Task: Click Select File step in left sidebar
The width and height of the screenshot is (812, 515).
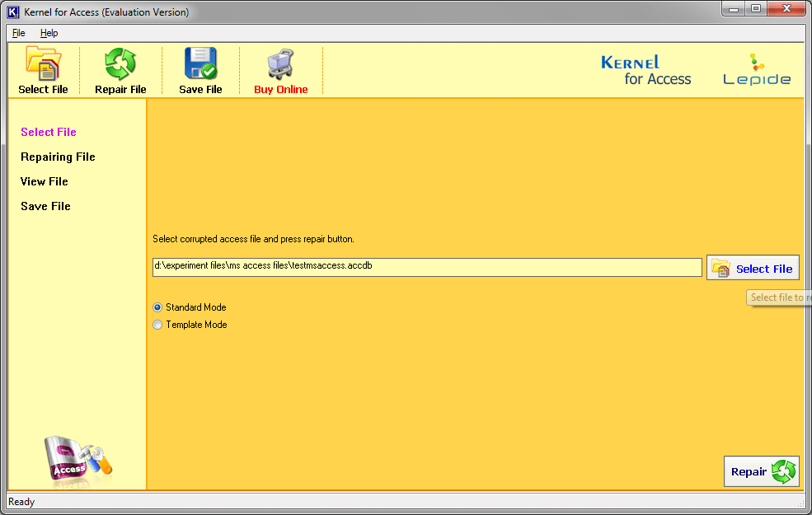Action: tap(49, 132)
